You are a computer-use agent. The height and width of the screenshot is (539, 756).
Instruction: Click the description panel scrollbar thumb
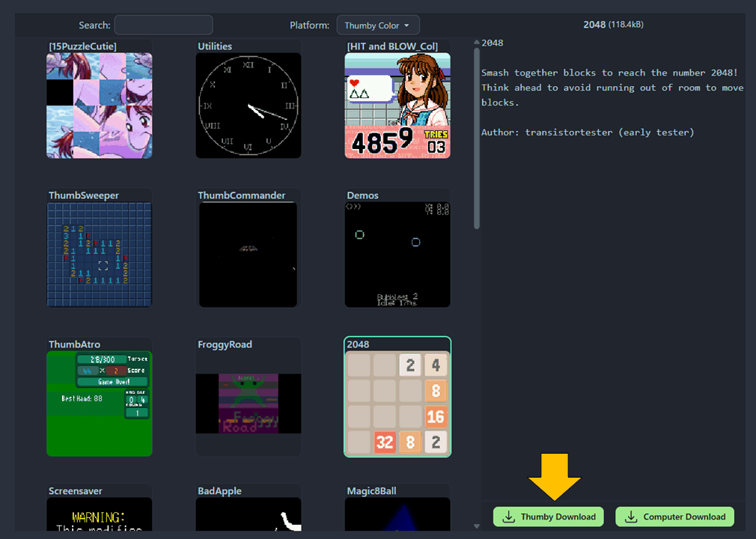476,138
